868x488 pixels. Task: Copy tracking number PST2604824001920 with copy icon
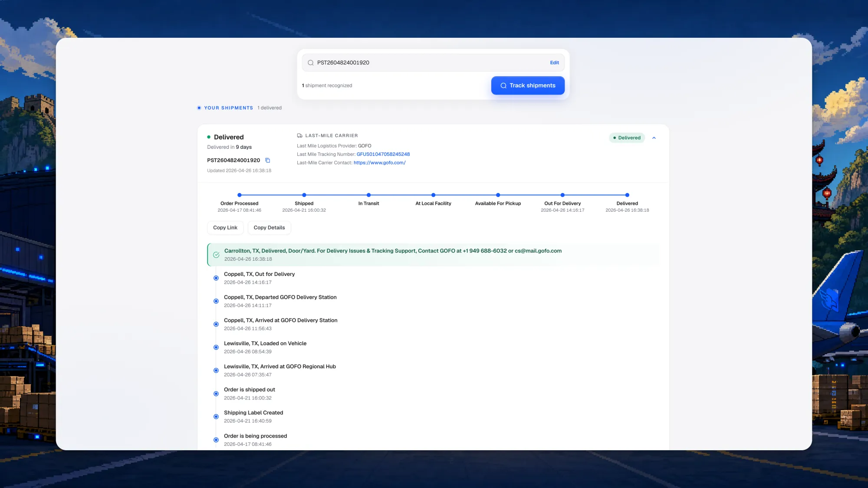[268, 160]
